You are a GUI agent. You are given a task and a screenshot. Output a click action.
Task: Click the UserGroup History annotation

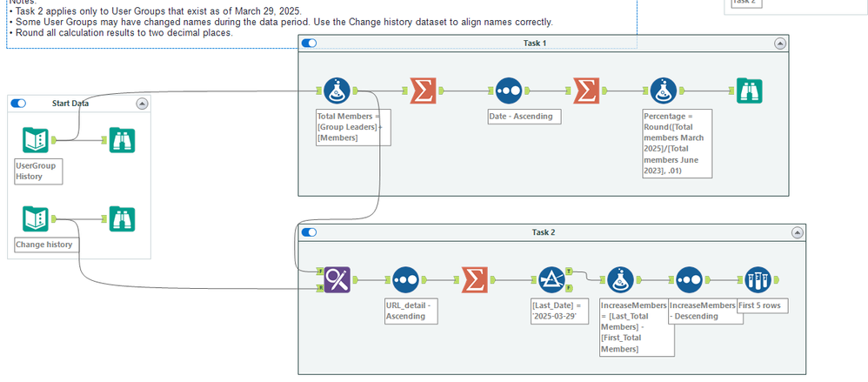(39, 171)
